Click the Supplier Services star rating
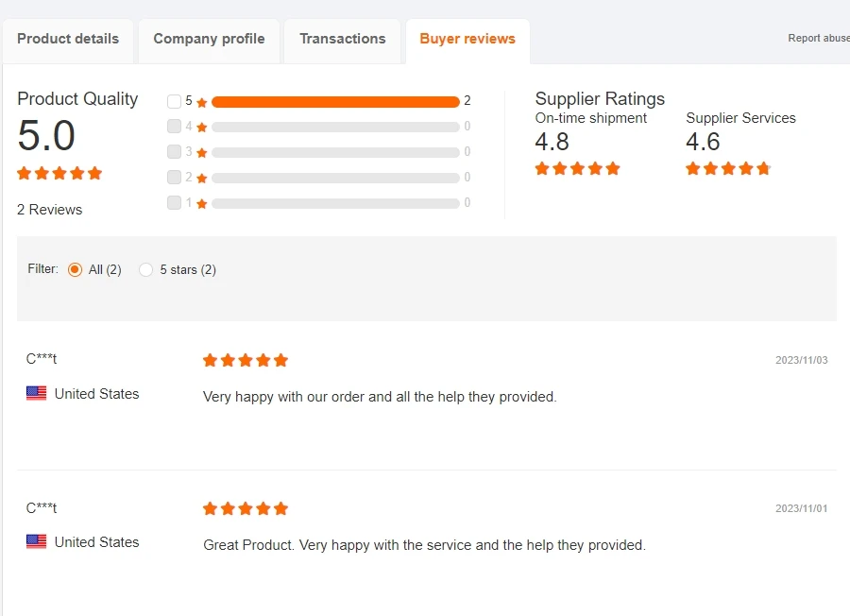The image size is (850, 616). 728,168
